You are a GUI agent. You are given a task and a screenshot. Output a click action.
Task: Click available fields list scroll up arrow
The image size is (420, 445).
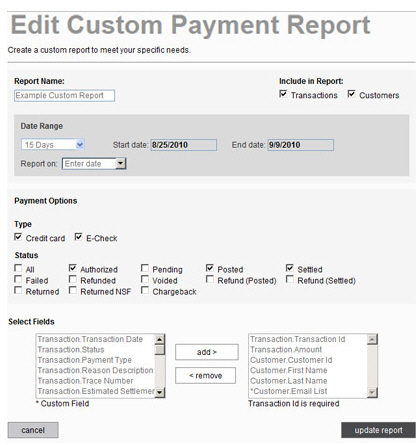[x=160, y=340]
